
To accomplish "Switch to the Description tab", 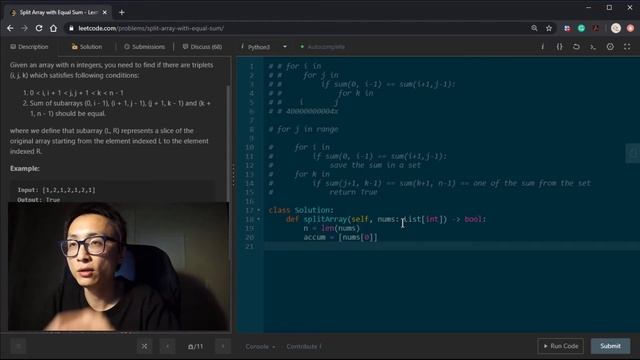I will (29, 47).
